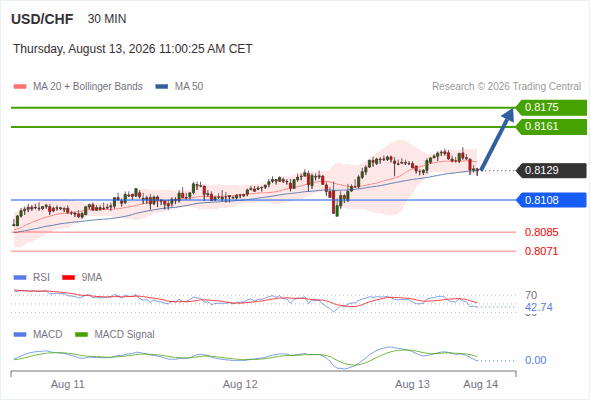The image size is (590, 400).
Task: Click the USD/CHF chart title
Action: pos(42,19)
